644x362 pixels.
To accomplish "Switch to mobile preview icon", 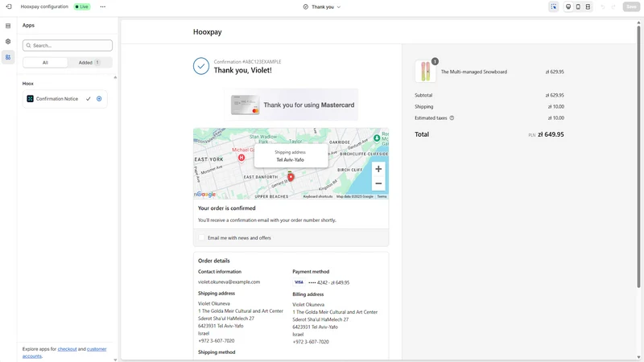I will click(x=578, y=6).
